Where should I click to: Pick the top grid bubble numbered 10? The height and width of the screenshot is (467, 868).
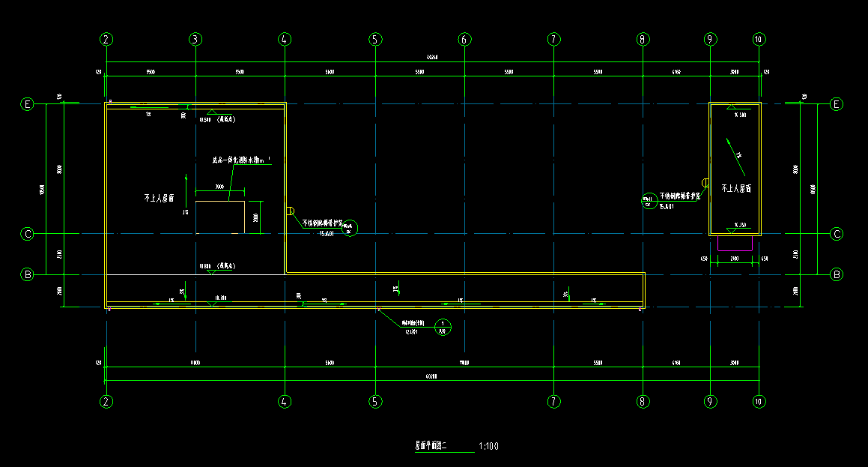759,39
